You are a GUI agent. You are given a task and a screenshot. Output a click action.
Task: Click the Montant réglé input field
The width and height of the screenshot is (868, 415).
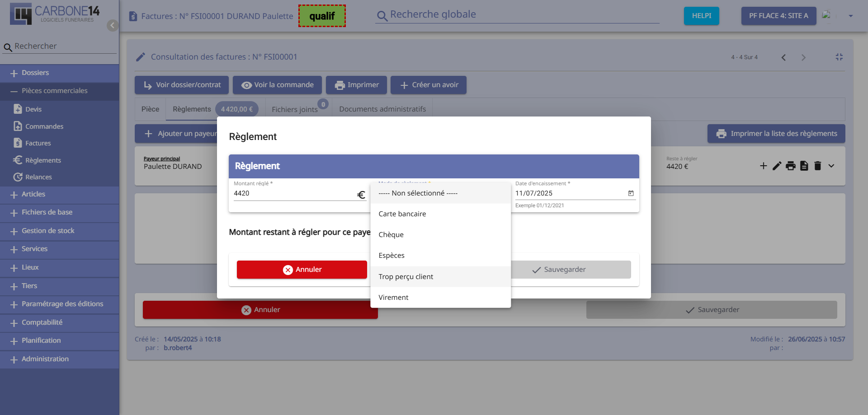pos(294,193)
